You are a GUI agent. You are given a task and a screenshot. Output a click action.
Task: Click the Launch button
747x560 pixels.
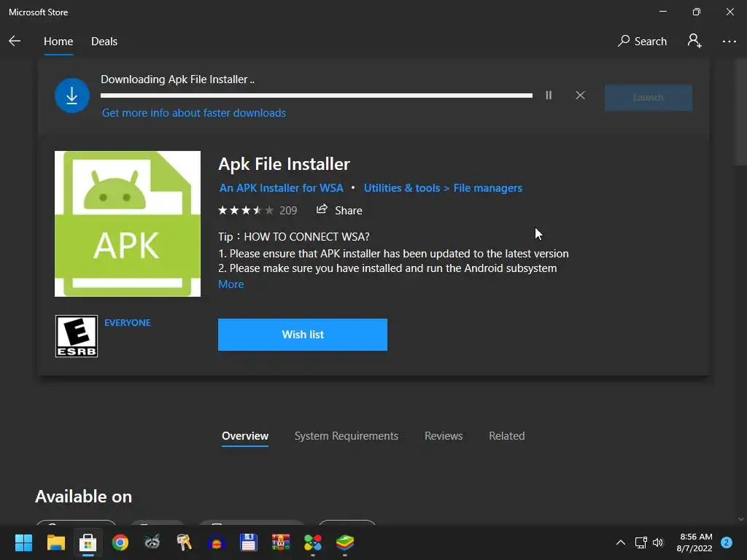(x=649, y=98)
